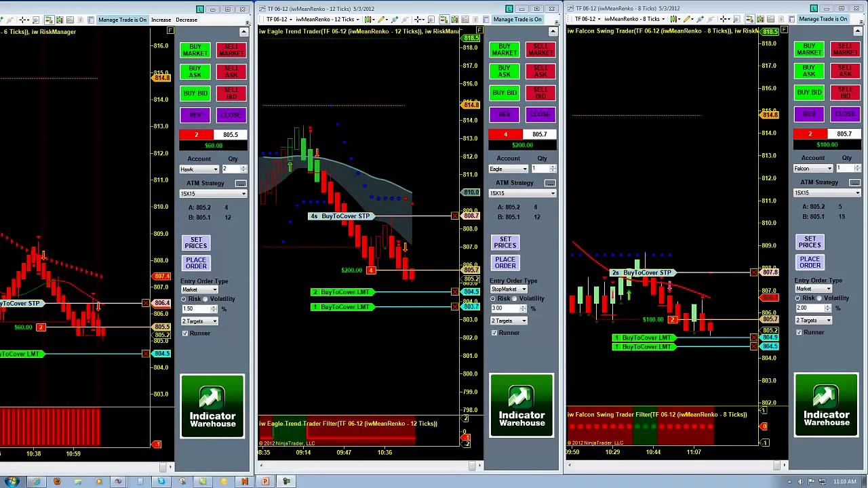
Task: Open Hawk account dropdown
Action: pos(199,169)
